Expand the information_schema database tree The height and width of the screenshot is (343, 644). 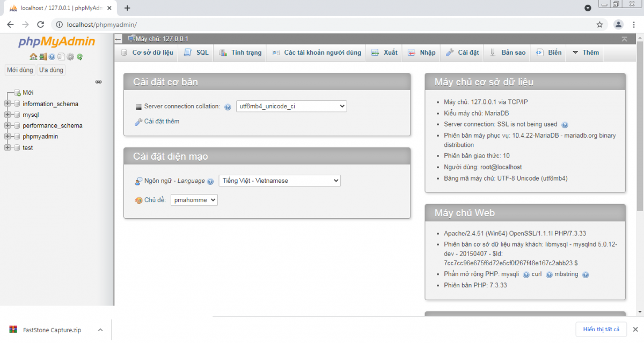8,104
